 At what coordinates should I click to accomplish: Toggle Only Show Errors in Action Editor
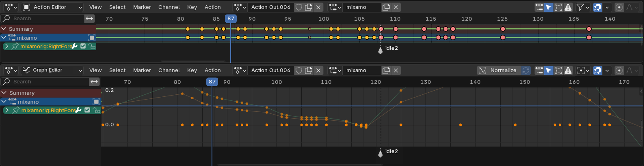pos(568,7)
